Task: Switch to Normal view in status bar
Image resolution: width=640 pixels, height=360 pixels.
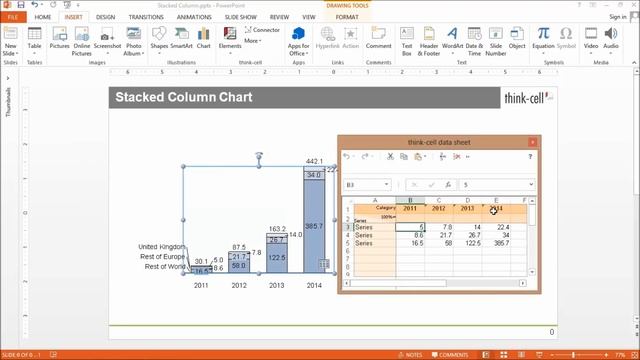Action: (486, 355)
